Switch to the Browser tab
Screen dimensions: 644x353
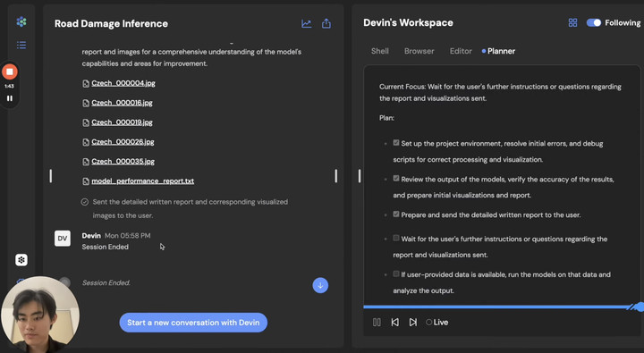point(419,51)
